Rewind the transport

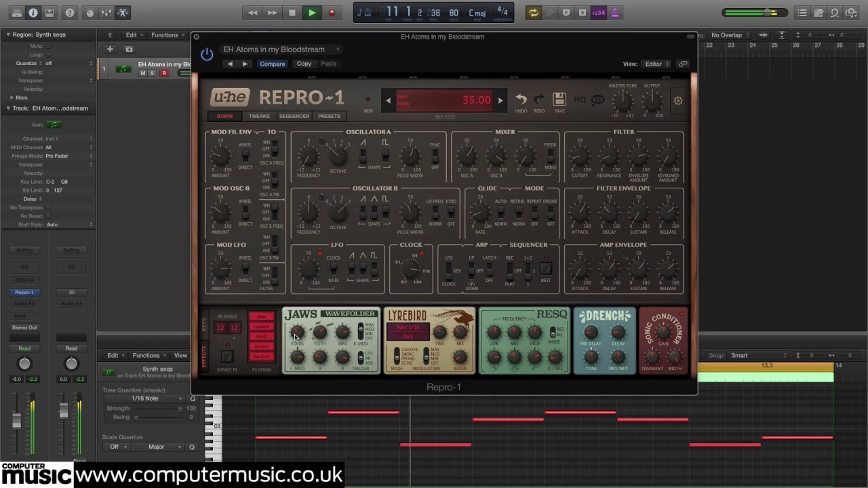pyautogui.click(x=252, y=12)
